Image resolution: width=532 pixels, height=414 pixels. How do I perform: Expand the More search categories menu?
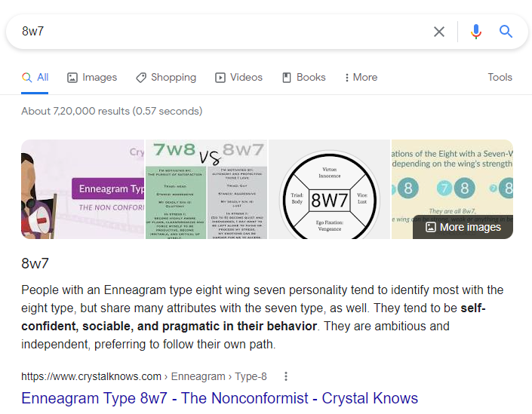[361, 78]
